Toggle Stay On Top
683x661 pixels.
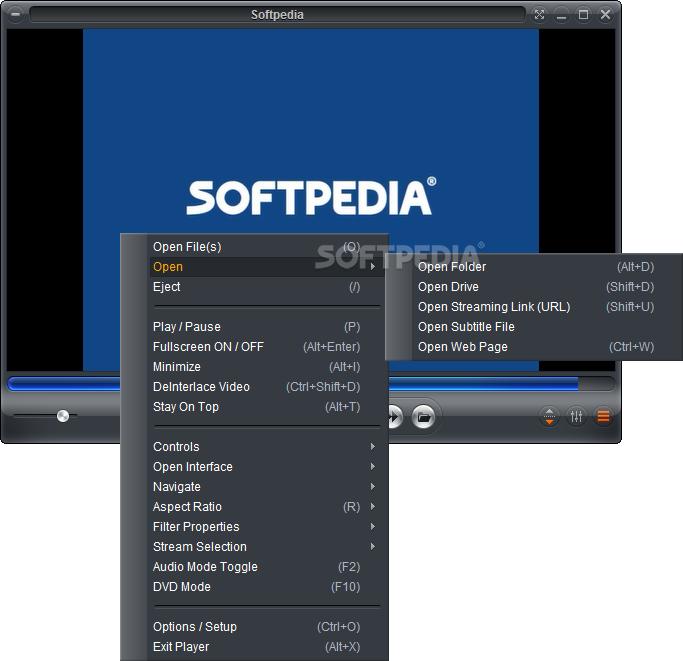point(267,407)
